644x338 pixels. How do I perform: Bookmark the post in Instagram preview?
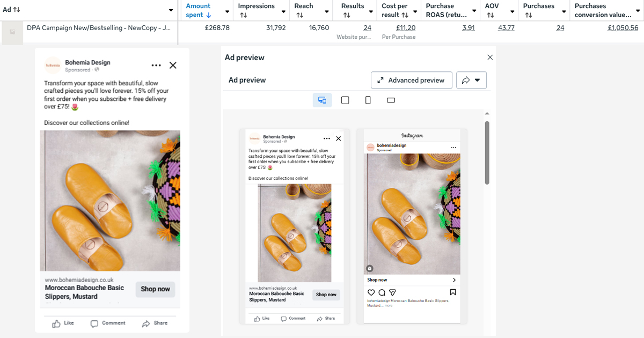pyautogui.click(x=453, y=292)
